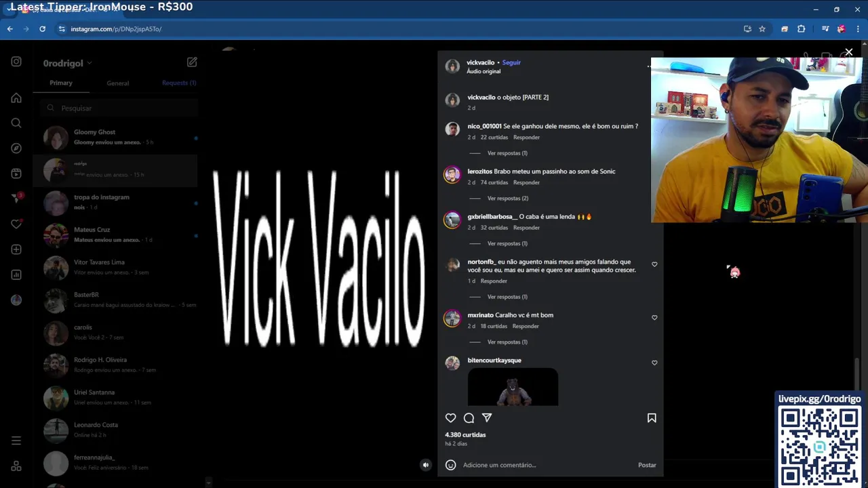This screenshot has height=488, width=868.
Task: Open the emoji picker in comment box
Action: coord(450,465)
